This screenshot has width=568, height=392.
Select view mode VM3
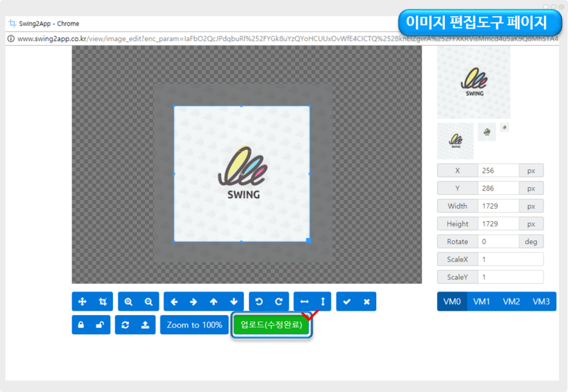pyautogui.click(x=541, y=302)
